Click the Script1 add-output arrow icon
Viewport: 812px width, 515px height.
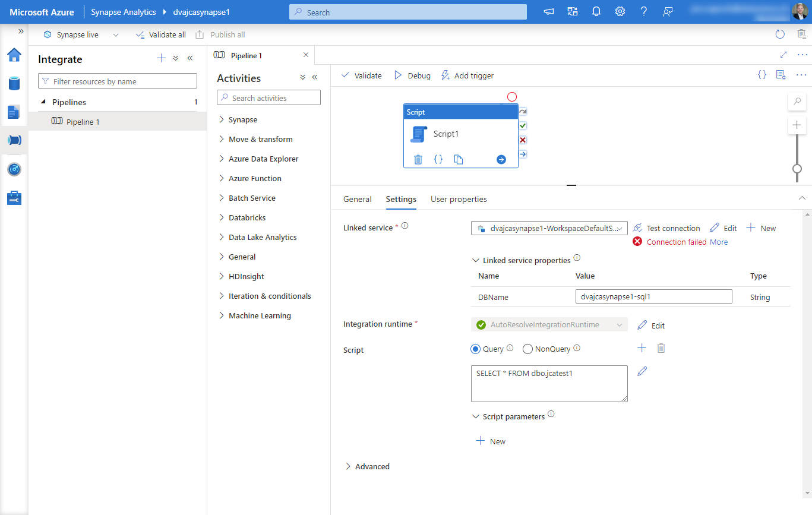501,159
